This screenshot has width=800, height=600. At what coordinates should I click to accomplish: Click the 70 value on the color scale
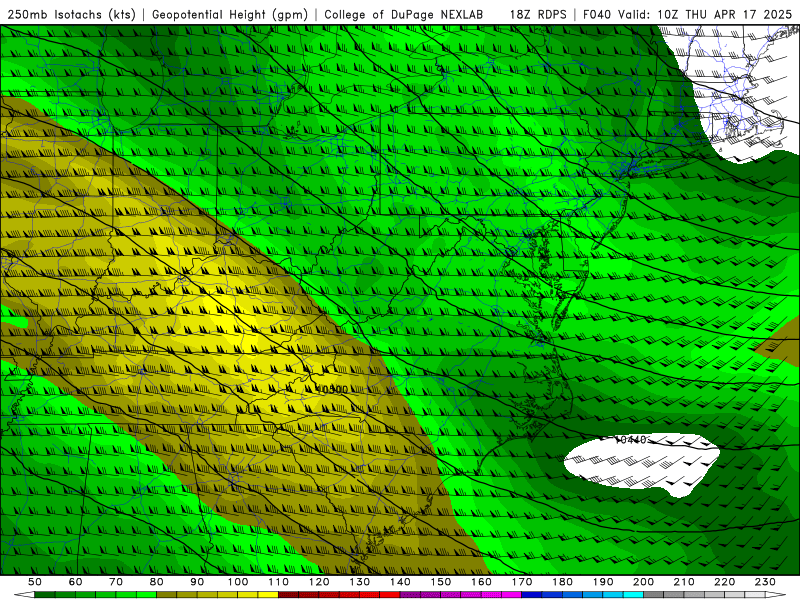tap(116, 582)
